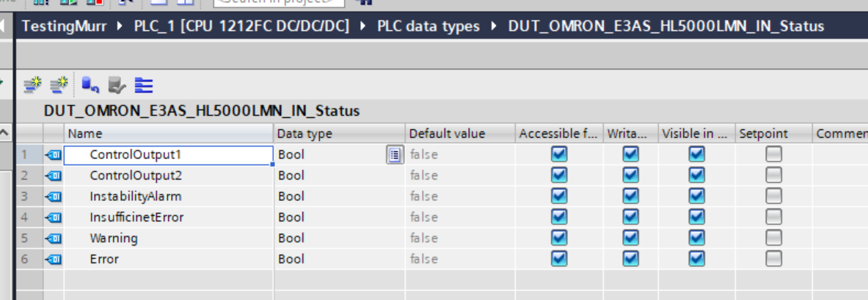Screen dimensions: 868x300
Task: Go to PLC data types breadcrumb
Action: coord(428,26)
